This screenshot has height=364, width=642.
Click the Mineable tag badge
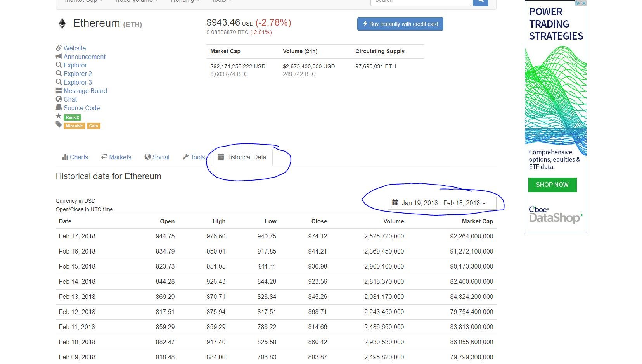click(74, 126)
